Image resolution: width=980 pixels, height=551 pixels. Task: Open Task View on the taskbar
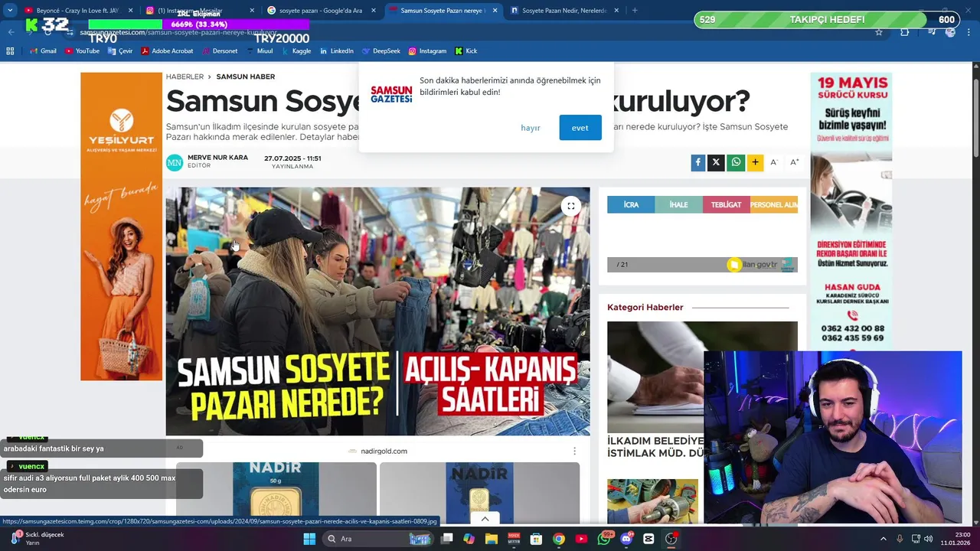(447, 539)
